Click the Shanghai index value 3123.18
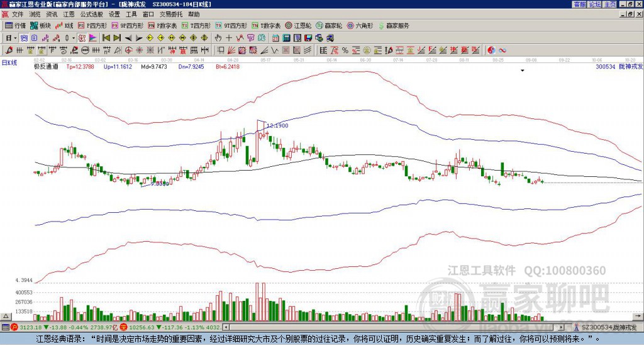Viewport: 644px width, 345px height. coord(30,327)
